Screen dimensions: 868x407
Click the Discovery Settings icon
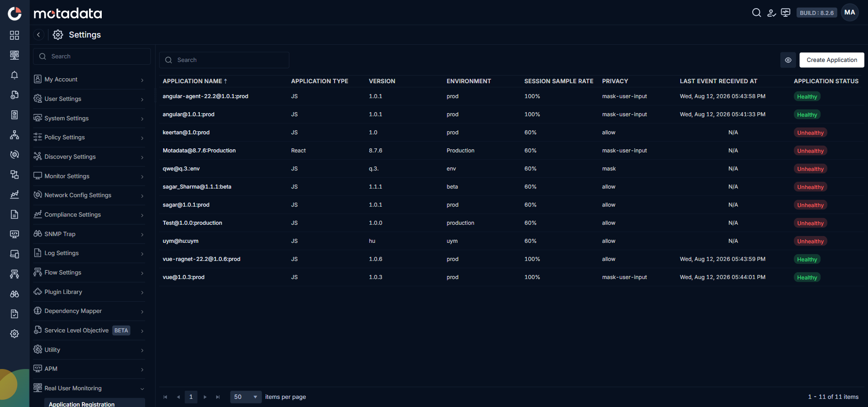pos(38,156)
